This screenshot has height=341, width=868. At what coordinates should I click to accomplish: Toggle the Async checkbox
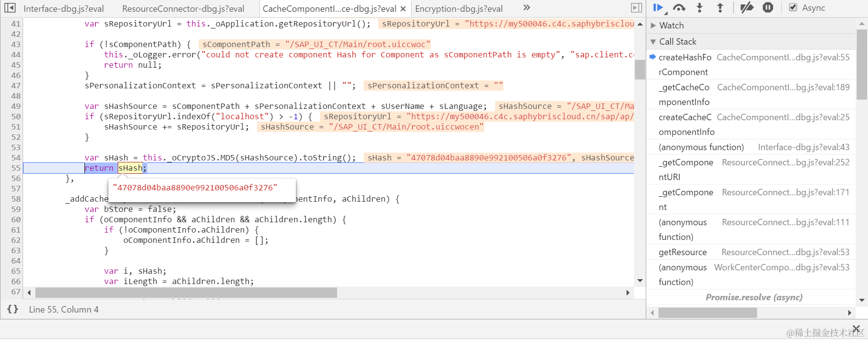coord(793,7)
